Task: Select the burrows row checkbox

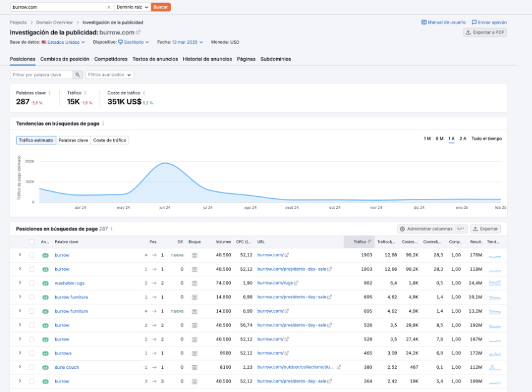Action: pyautogui.click(x=31, y=353)
